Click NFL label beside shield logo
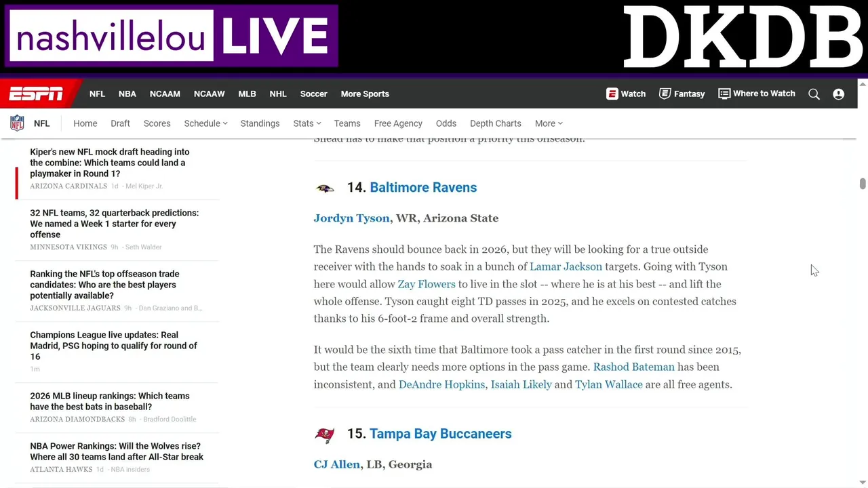Image resolution: width=868 pixels, height=488 pixels. point(42,123)
